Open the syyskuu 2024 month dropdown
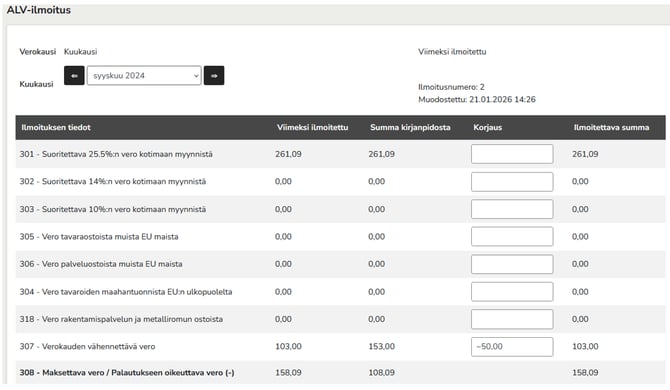670x390 pixels. tap(144, 76)
